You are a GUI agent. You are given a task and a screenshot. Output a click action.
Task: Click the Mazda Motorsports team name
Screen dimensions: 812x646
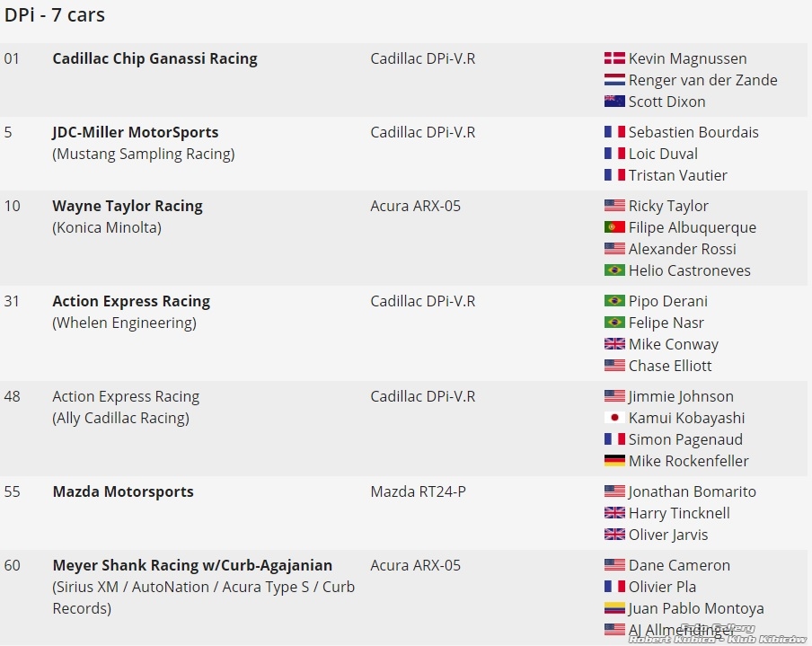coord(123,491)
